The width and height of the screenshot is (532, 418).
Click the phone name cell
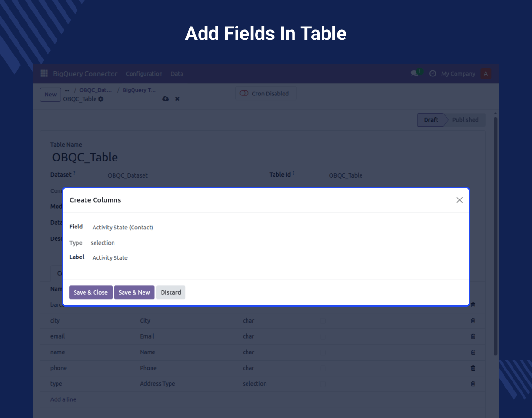click(x=58, y=368)
